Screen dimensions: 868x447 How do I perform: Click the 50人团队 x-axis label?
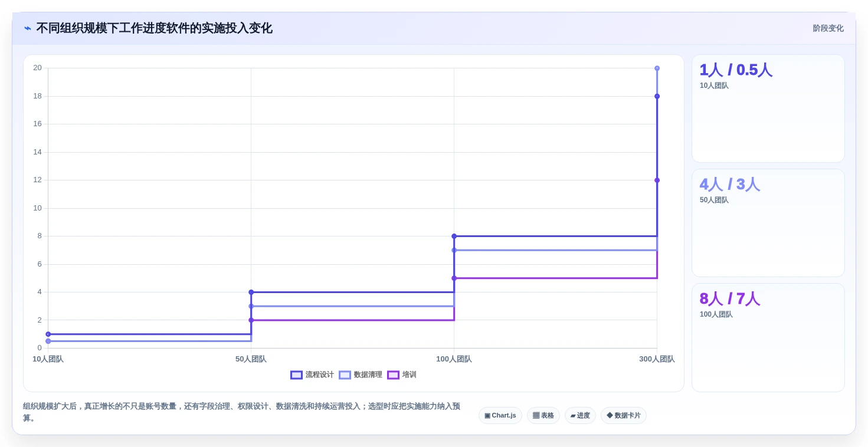[x=251, y=359]
